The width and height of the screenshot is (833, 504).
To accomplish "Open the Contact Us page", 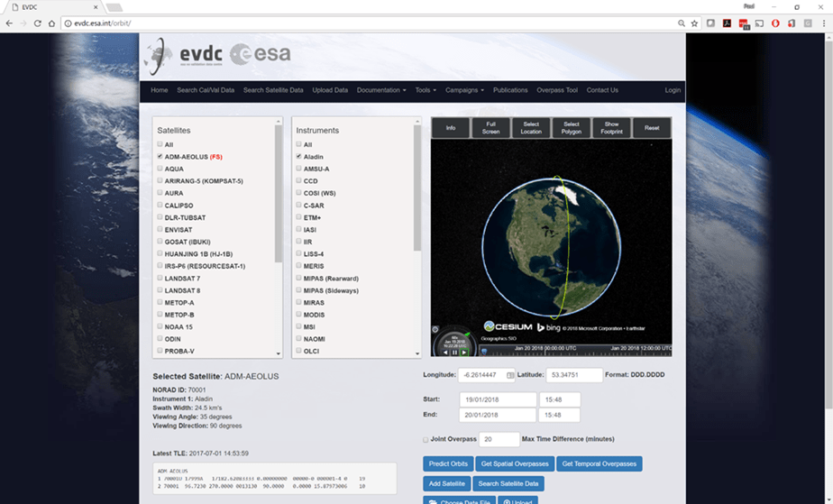I will click(602, 90).
